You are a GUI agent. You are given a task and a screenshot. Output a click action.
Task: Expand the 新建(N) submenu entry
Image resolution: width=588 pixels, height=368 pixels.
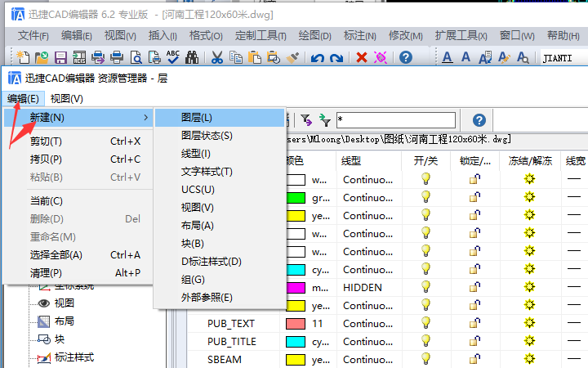coord(78,118)
